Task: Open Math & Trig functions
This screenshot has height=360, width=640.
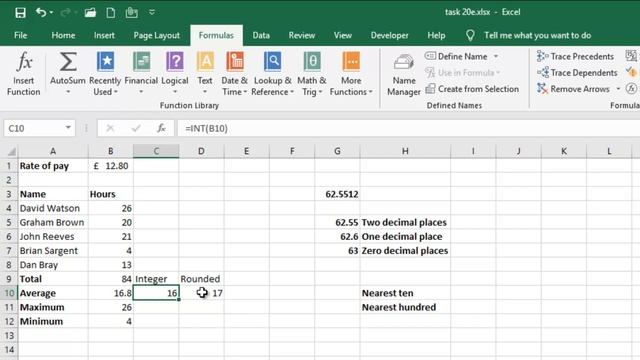Action: (312, 74)
